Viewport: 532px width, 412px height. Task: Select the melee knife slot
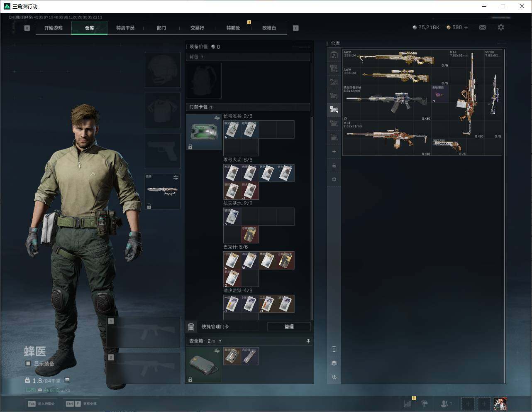coord(162,191)
